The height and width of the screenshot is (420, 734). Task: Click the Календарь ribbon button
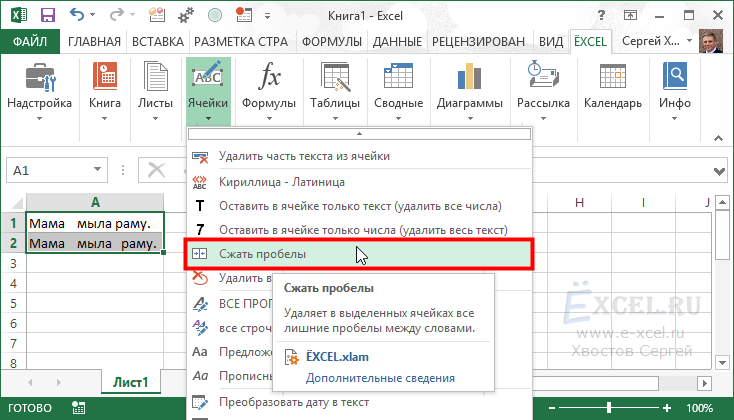click(x=613, y=87)
